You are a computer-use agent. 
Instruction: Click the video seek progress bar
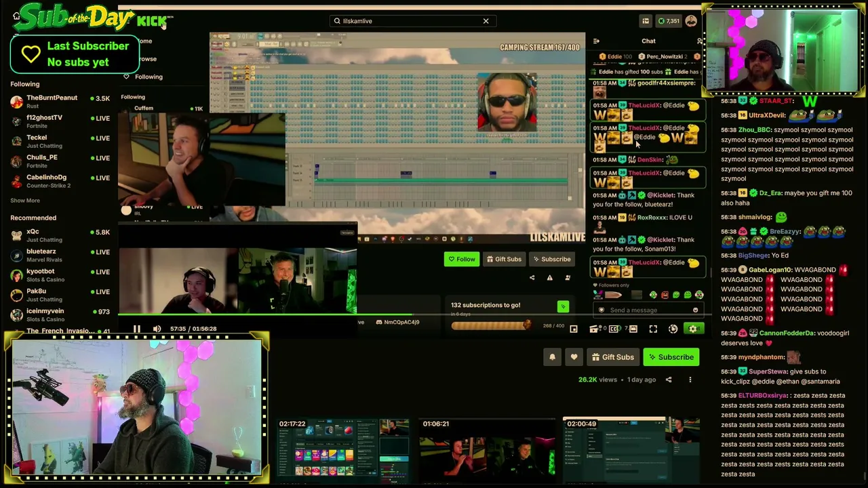414,314
